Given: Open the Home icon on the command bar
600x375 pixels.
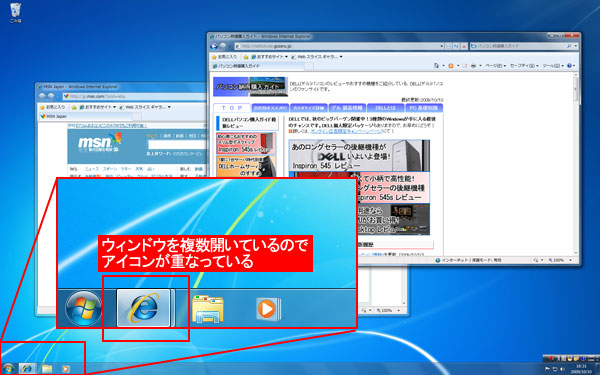Looking at the screenshot, I should click(436, 66).
